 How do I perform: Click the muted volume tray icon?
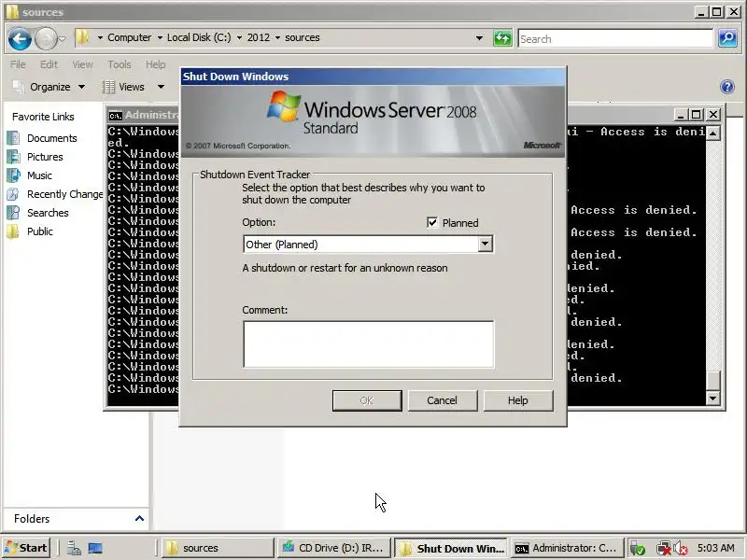[x=681, y=549]
